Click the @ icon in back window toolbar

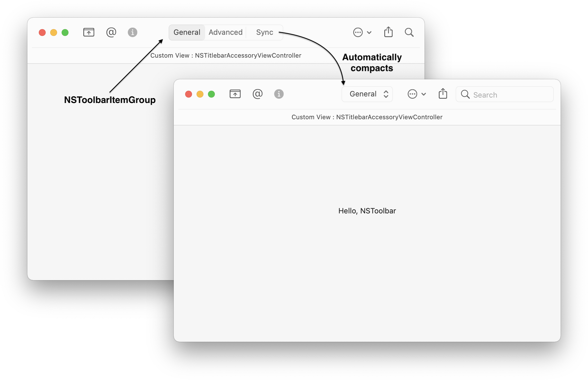point(111,32)
